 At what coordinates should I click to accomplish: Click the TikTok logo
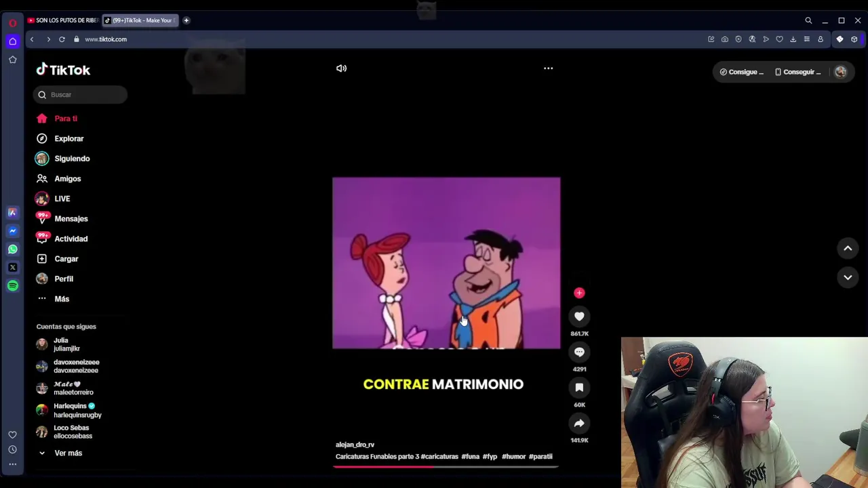coord(63,70)
